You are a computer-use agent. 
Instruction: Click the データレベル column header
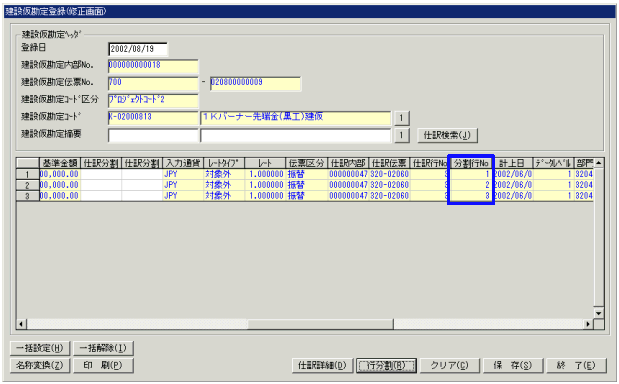pos(553,163)
